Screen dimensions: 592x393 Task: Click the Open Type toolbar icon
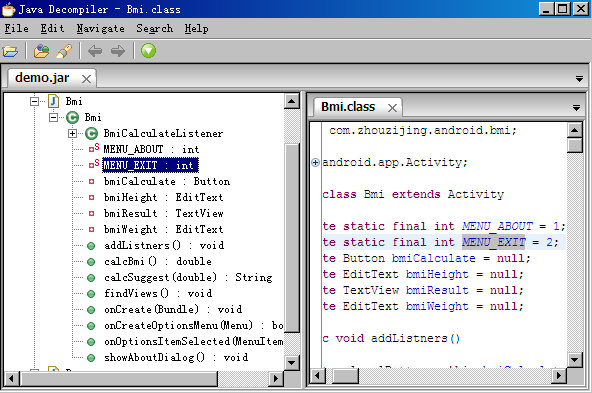[x=41, y=51]
